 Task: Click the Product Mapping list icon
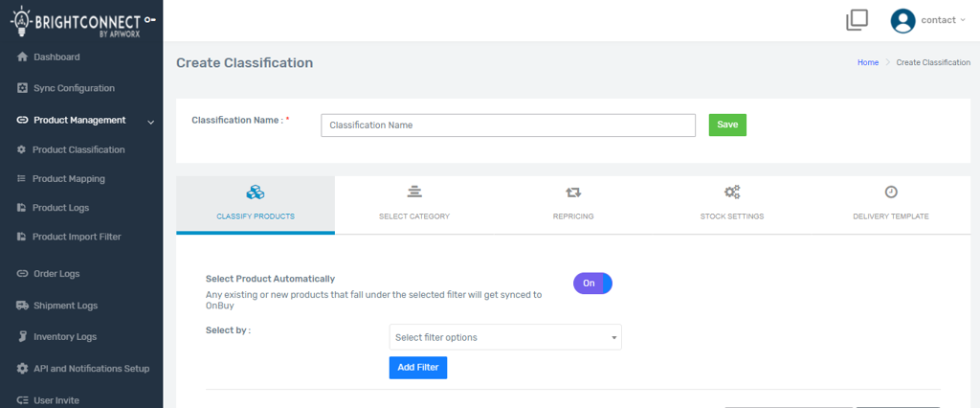(21, 178)
